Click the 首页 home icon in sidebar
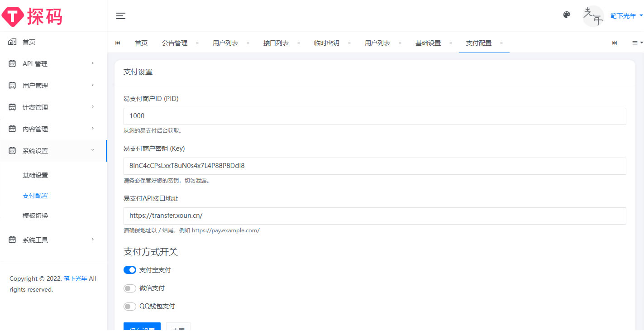The image size is (644, 331). pos(13,42)
